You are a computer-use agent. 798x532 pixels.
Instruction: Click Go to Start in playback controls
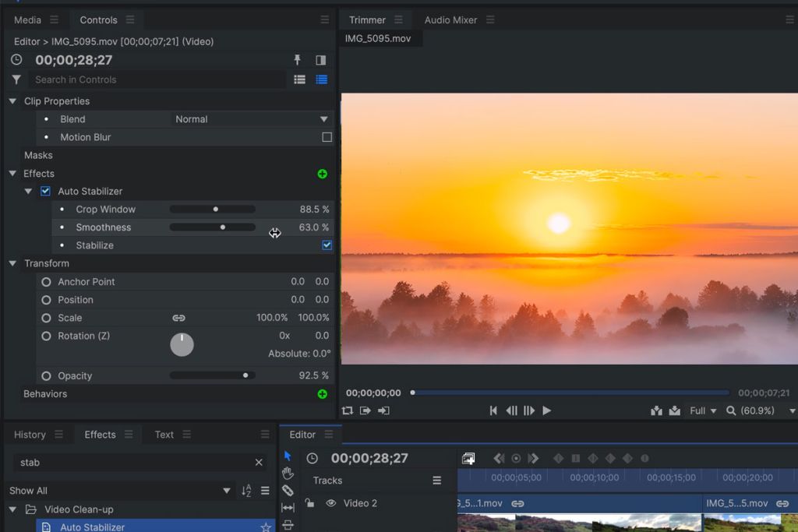tap(493, 410)
